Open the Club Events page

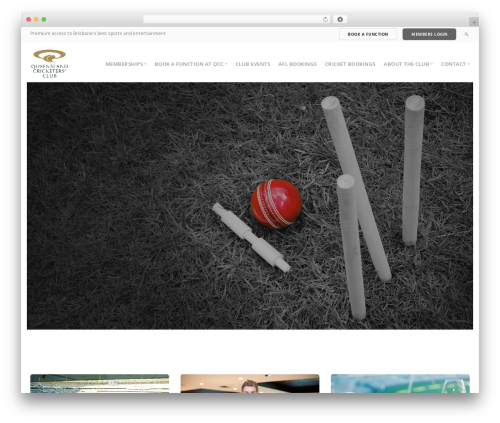[x=253, y=64]
